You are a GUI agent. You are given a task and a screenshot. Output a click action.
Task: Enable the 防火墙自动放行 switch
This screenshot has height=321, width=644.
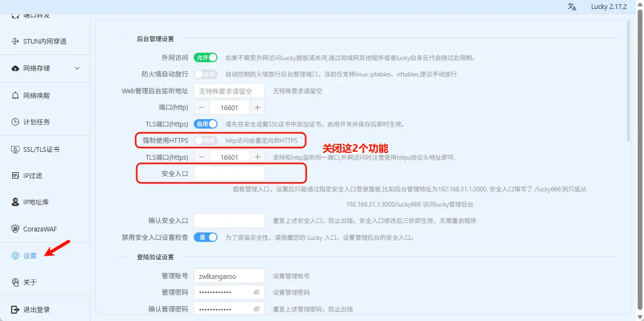tap(205, 74)
